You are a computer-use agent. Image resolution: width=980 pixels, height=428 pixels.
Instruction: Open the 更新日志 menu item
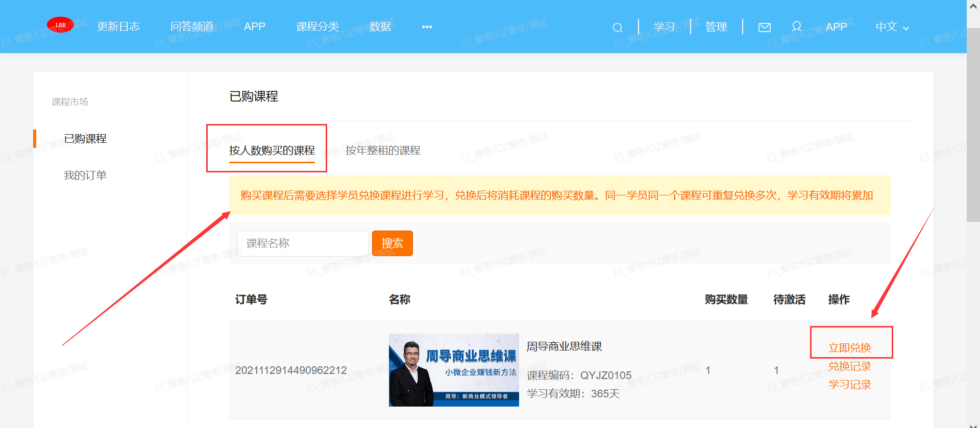[118, 27]
